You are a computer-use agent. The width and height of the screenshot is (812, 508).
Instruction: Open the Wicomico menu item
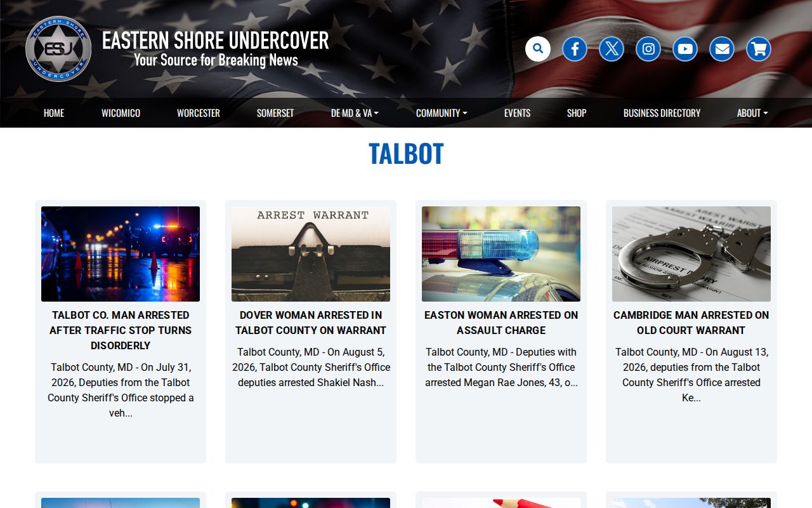click(x=121, y=113)
